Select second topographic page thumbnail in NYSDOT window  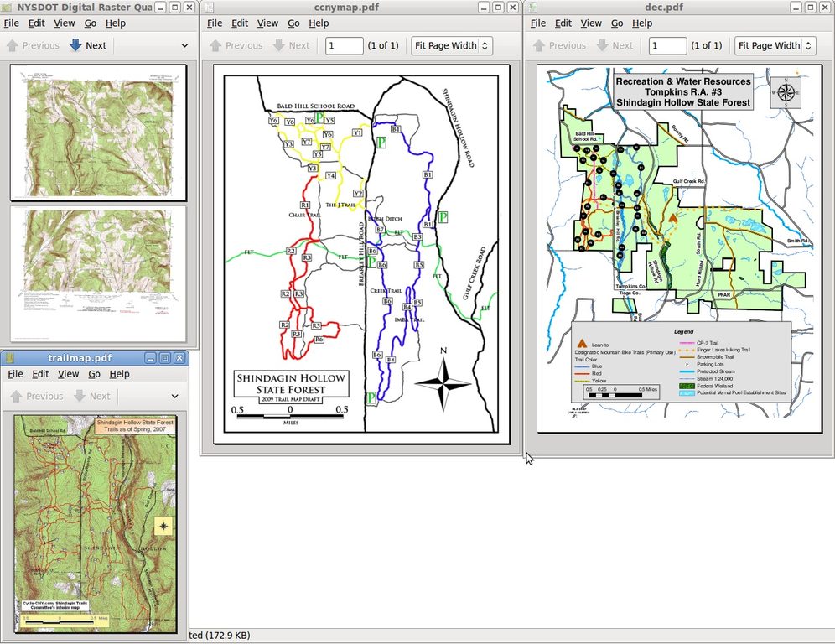[x=99, y=274]
